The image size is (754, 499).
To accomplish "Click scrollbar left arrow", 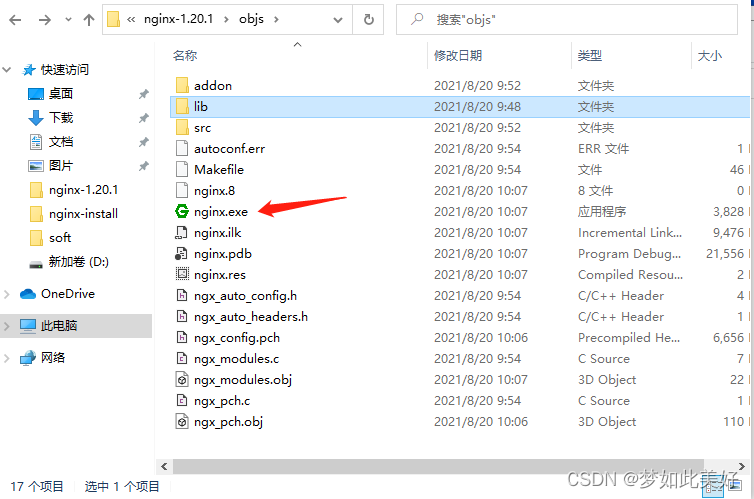I will coord(164,466).
